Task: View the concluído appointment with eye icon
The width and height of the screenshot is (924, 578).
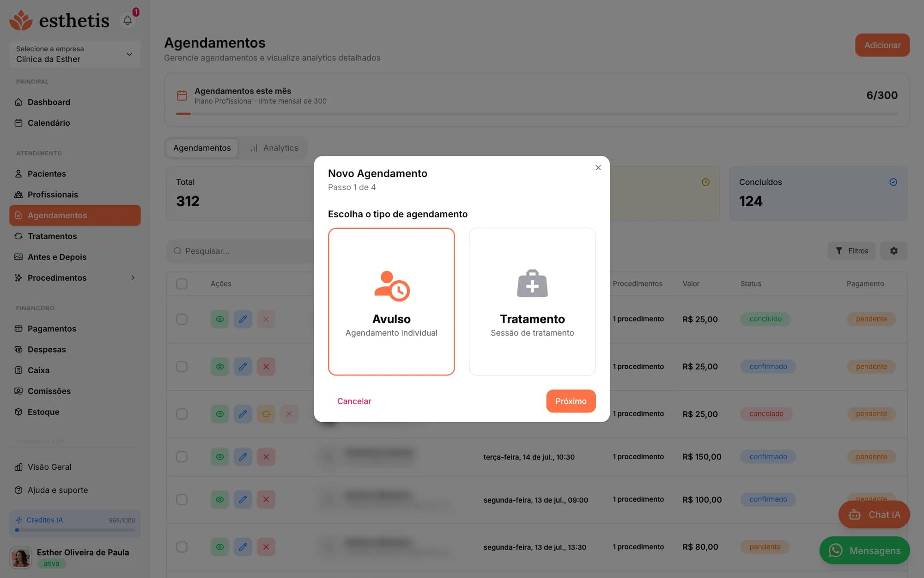Action: (x=220, y=319)
